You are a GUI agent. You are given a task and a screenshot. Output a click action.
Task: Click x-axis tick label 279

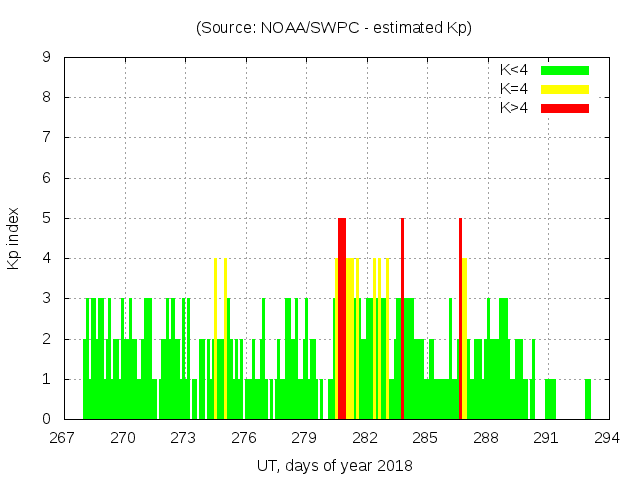pyautogui.click(x=305, y=438)
